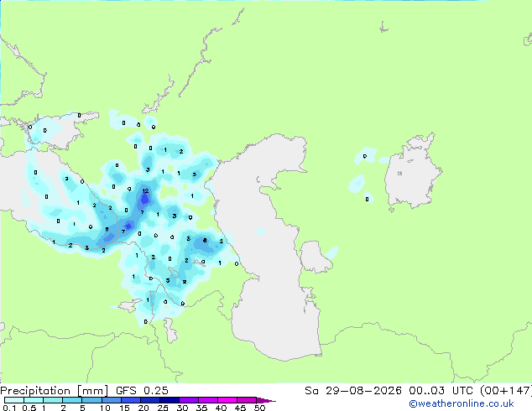Click the lightest 0.1 mm legend swatch

[14, 400]
